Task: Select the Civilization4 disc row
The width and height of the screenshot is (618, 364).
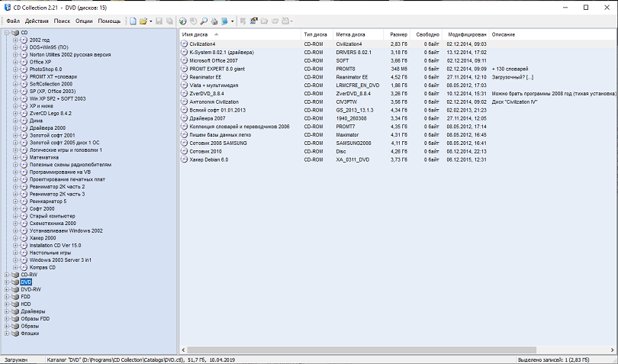Action: coord(398,44)
